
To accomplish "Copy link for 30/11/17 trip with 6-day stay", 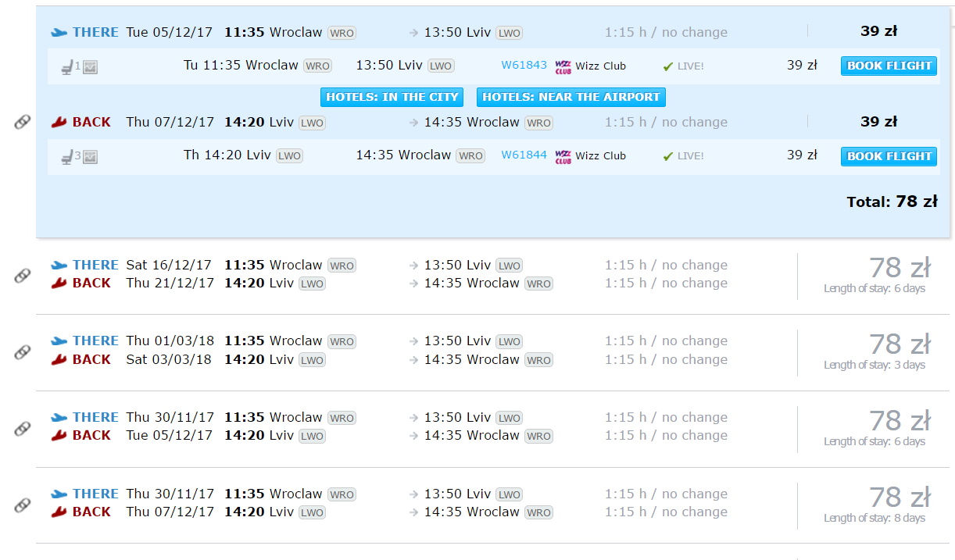I will pos(23,428).
